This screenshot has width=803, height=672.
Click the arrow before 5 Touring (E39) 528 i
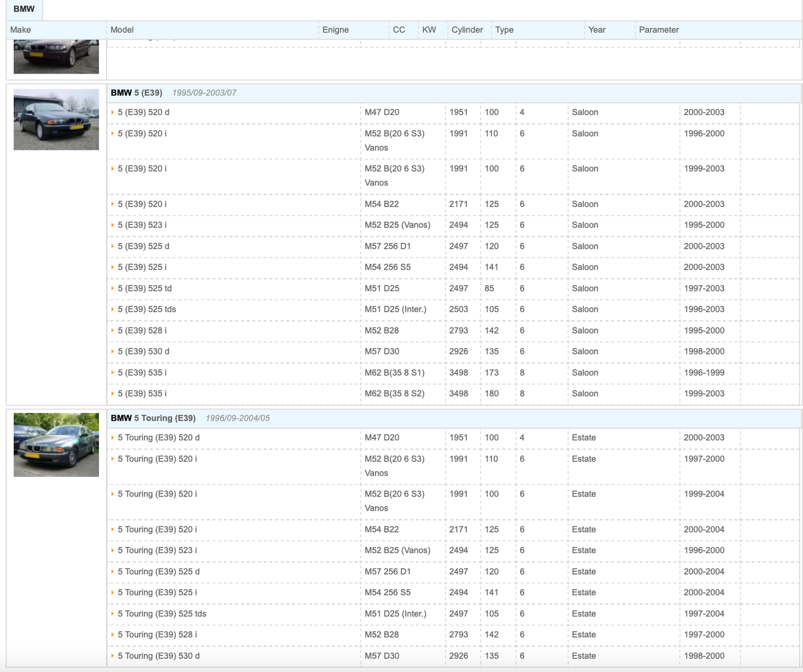click(x=112, y=635)
